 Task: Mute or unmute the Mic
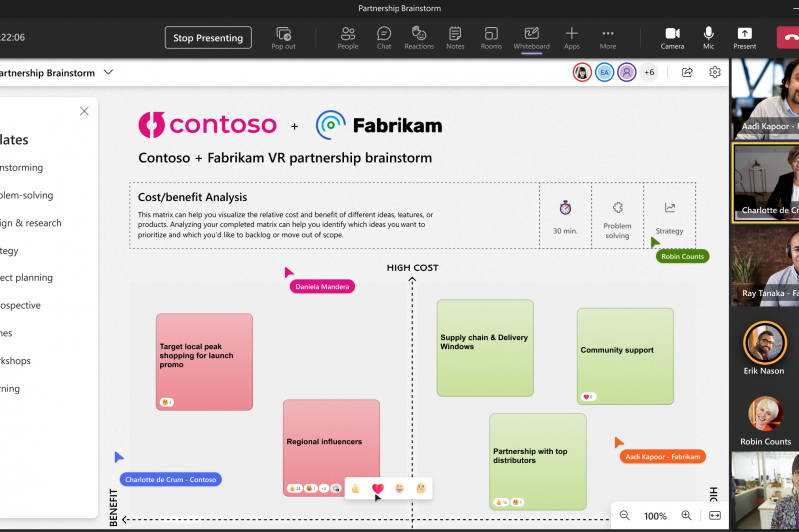709,38
